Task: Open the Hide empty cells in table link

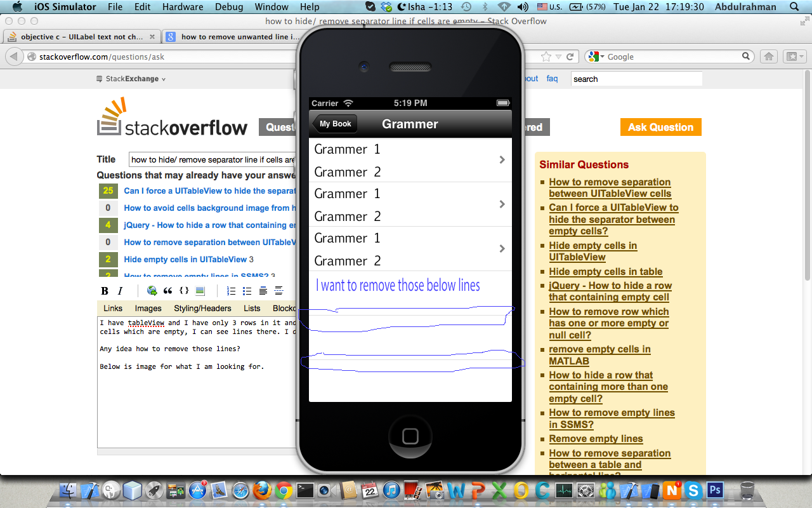Action: coord(606,271)
